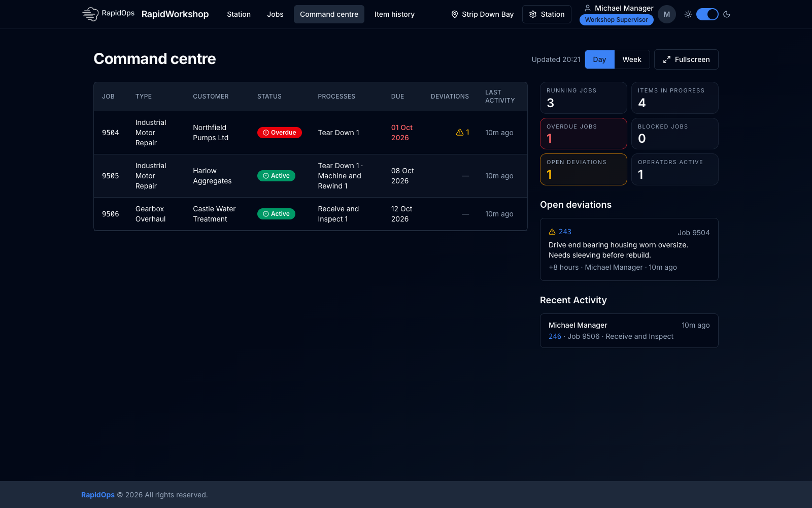Click the Type column header

[144, 97]
